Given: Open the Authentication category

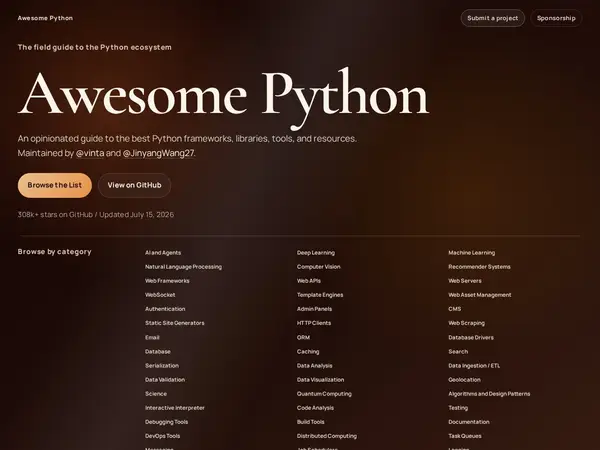Looking at the screenshot, I should [x=165, y=309].
